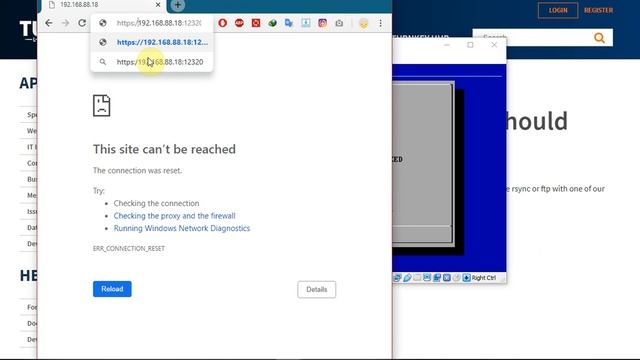Open the 'Checking the proxy and the firewall' link

(x=174, y=216)
